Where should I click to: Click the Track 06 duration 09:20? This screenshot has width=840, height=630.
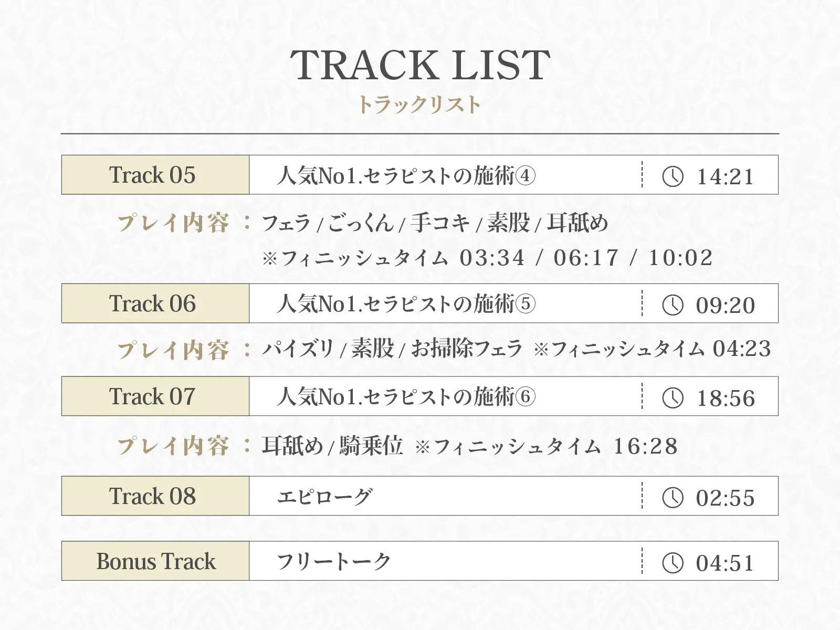(x=726, y=306)
